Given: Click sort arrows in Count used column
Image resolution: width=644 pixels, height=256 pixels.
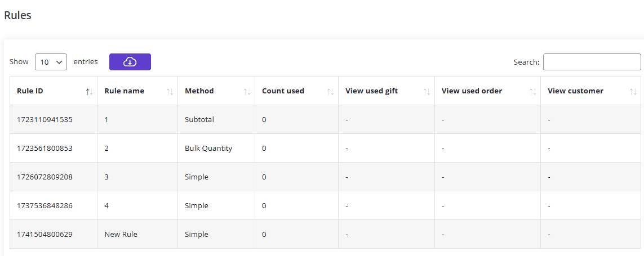Looking at the screenshot, I should (330, 91).
